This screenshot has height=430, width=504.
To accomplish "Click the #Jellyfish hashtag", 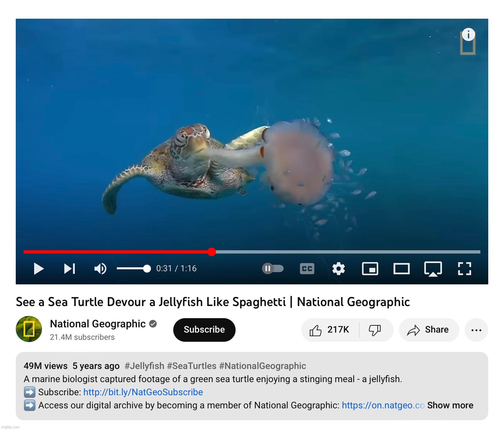I will pos(144,366).
